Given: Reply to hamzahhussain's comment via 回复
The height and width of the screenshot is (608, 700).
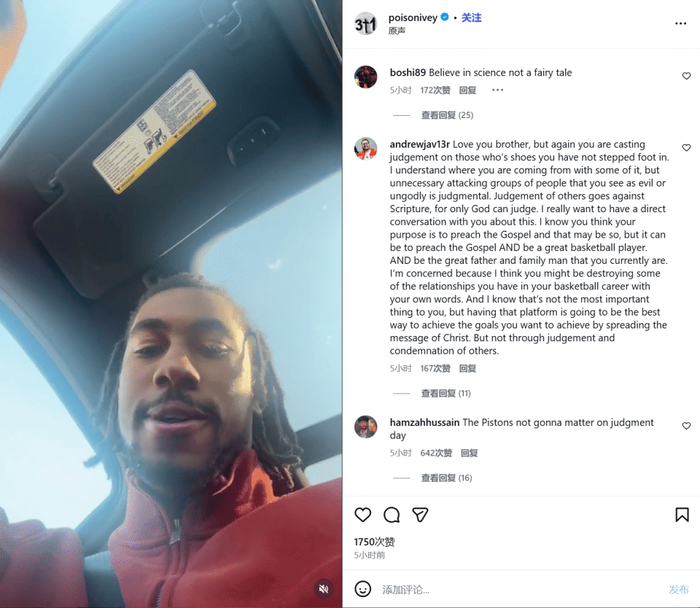Looking at the screenshot, I should [469, 453].
